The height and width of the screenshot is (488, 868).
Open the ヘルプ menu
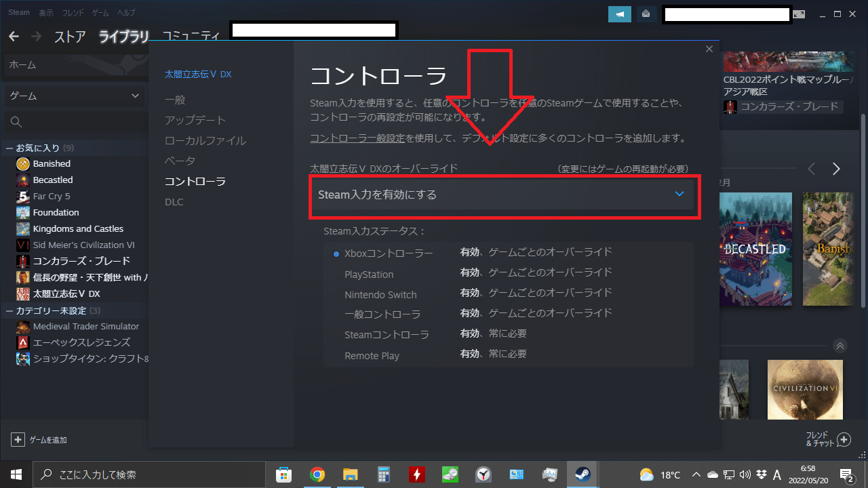tap(126, 13)
